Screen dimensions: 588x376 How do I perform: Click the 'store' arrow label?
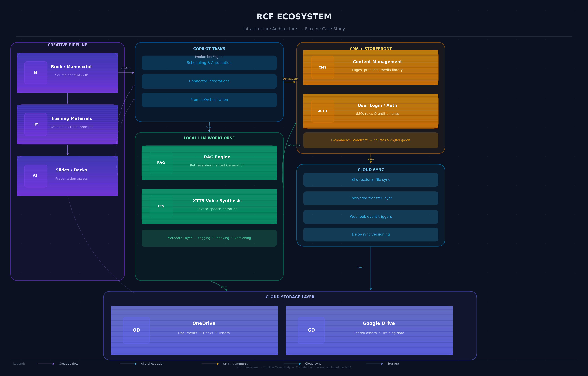coord(224,287)
